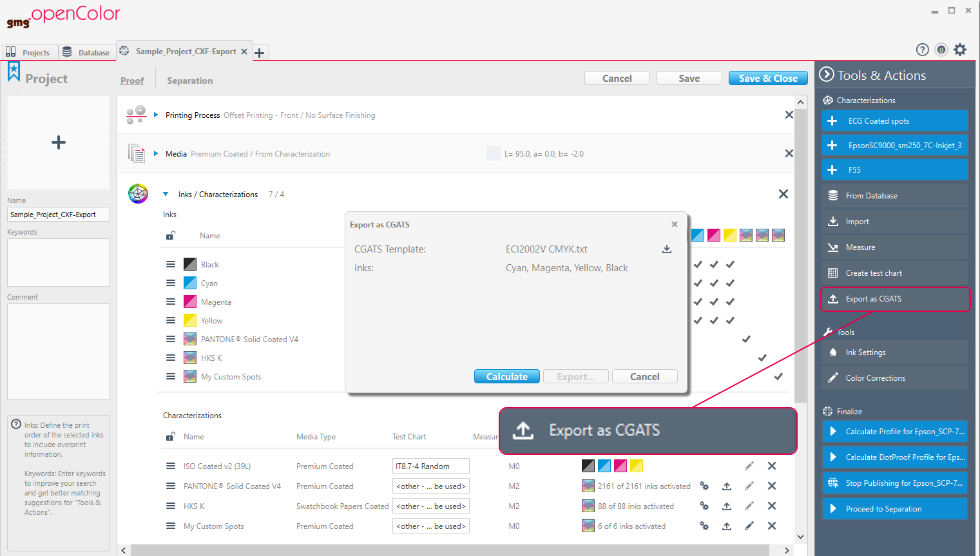This screenshot has width=980, height=556.
Task: Switch to the Database tab
Action: (87, 52)
